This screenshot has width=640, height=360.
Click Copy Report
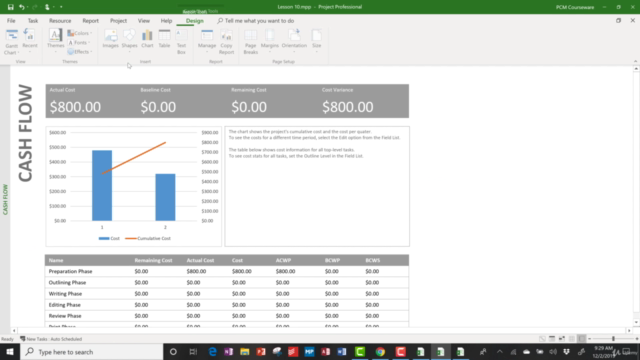[226, 42]
